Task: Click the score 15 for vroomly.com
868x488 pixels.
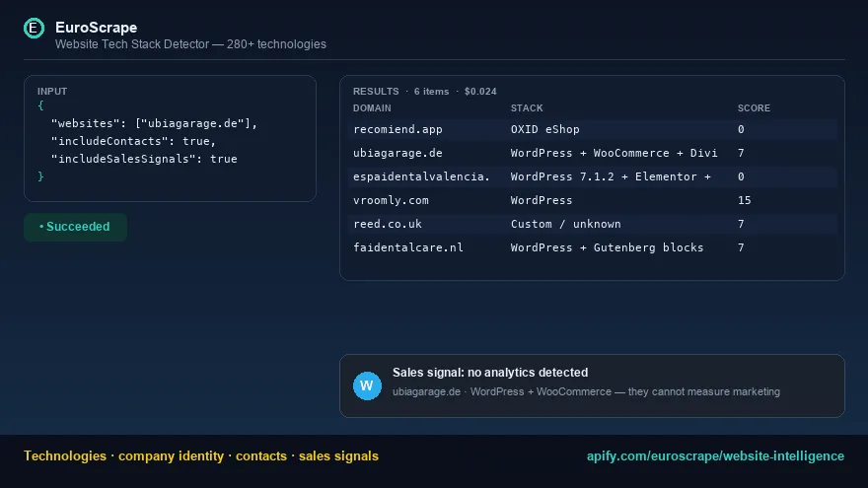Action: pyautogui.click(x=744, y=200)
